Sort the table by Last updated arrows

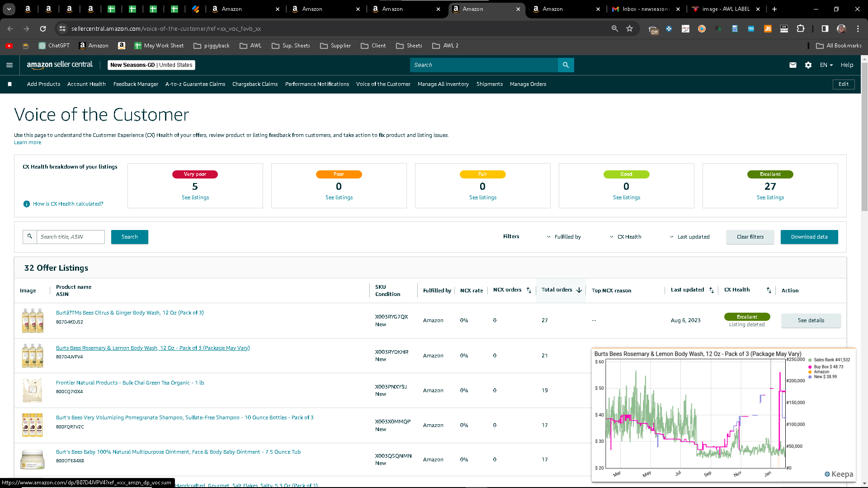(x=712, y=290)
